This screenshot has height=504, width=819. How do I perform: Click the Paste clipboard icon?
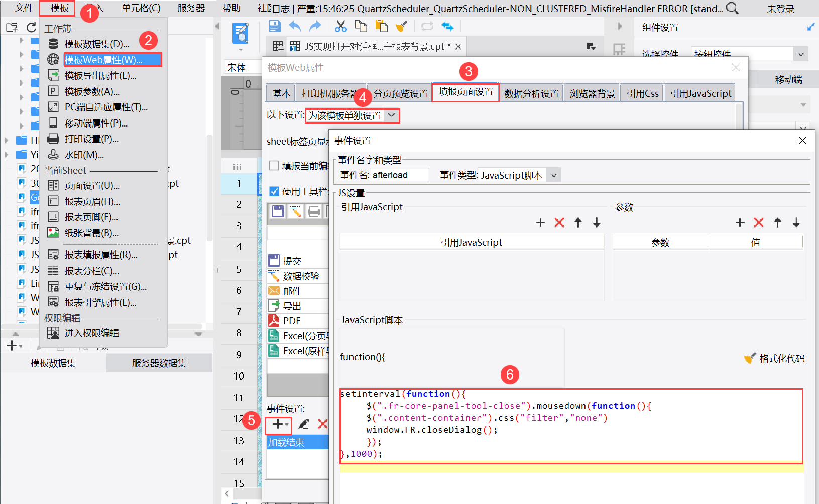point(381,26)
